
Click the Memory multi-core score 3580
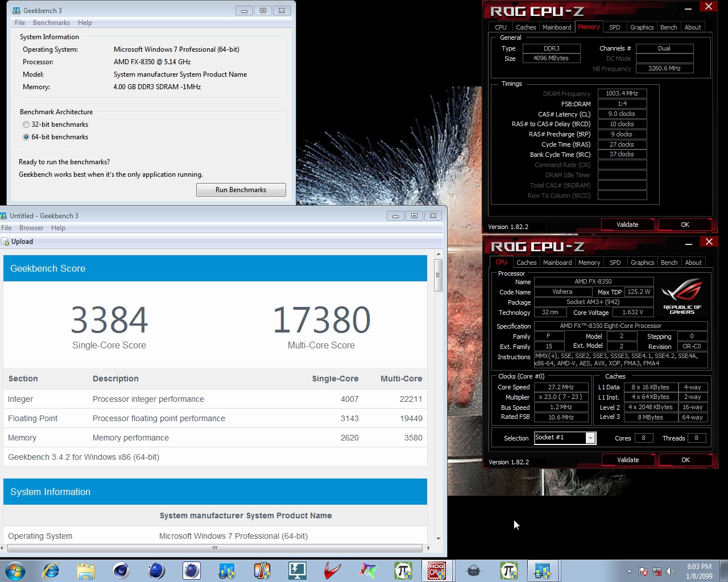coord(413,438)
